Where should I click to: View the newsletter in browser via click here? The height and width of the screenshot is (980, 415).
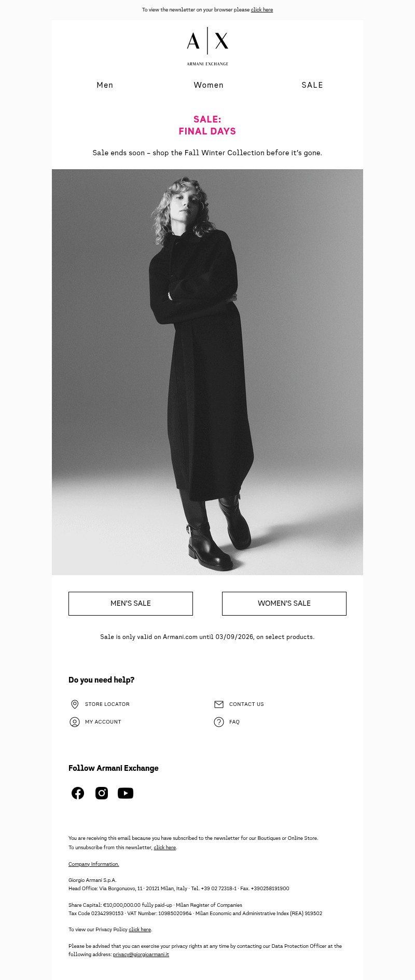(x=262, y=10)
